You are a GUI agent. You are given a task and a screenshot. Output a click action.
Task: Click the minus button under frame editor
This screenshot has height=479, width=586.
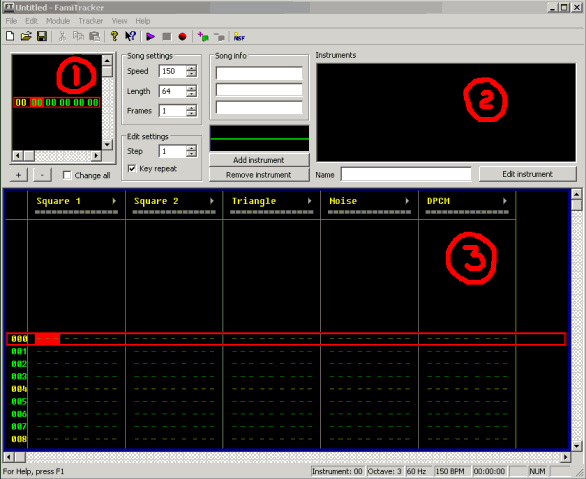pos(42,175)
